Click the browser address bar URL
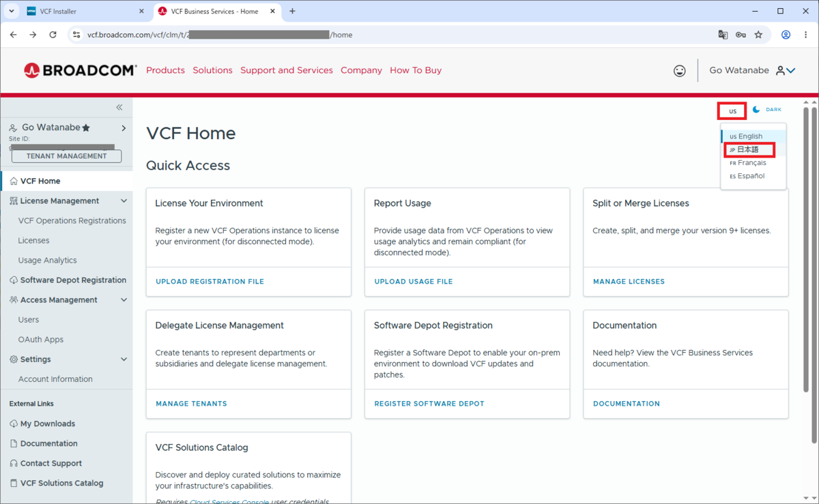 (220, 35)
